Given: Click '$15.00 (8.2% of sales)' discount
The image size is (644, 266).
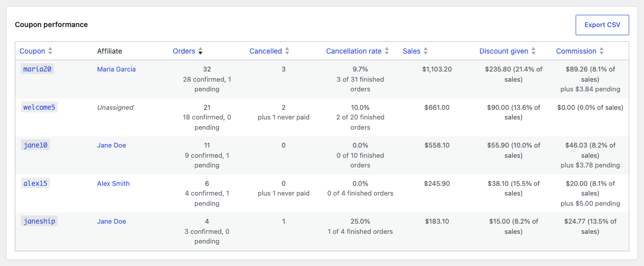Looking at the screenshot, I should click(x=514, y=226).
